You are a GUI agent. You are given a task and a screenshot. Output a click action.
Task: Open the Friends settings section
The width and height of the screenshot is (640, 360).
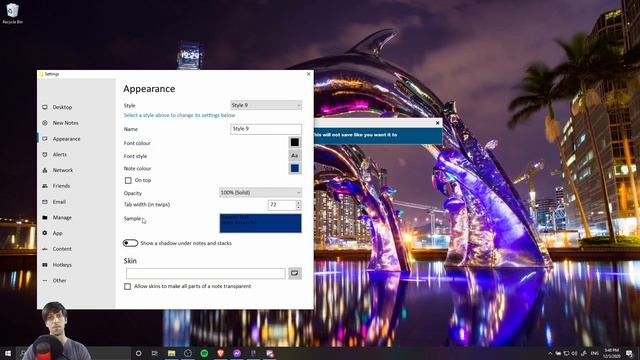(x=61, y=186)
